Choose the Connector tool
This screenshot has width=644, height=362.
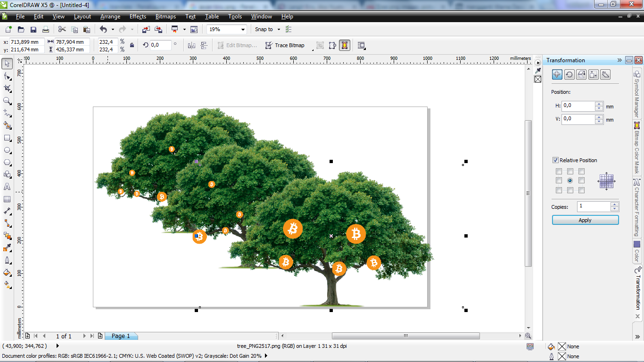7,223
